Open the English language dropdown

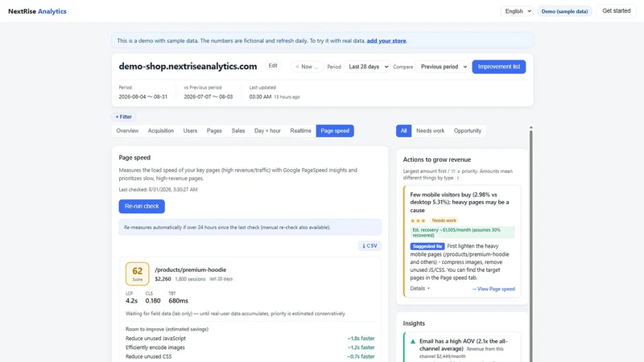click(517, 11)
